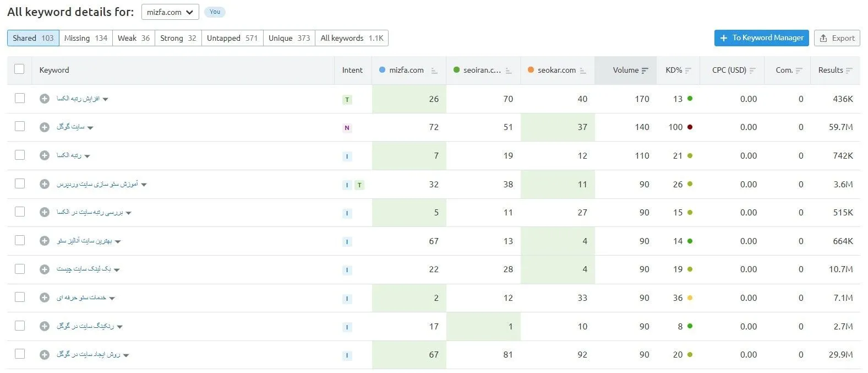Click the T intent badge in 436K row

click(x=347, y=100)
